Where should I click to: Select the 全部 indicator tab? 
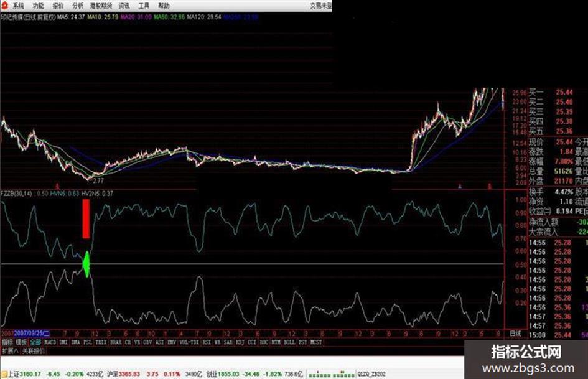tap(35, 342)
